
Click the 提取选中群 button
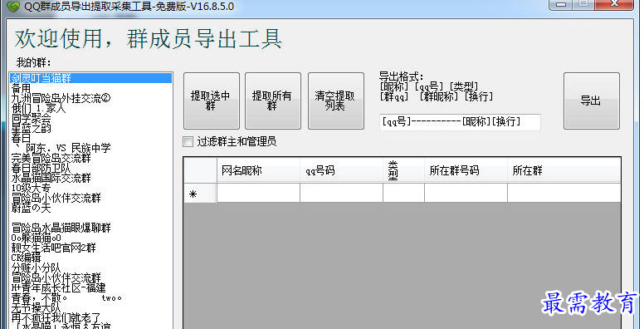tap(211, 101)
